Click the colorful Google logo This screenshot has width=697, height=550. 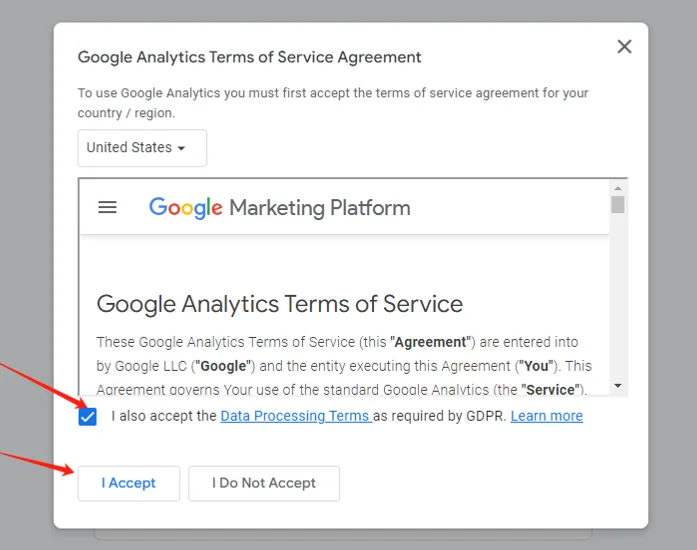tap(185, 208)
